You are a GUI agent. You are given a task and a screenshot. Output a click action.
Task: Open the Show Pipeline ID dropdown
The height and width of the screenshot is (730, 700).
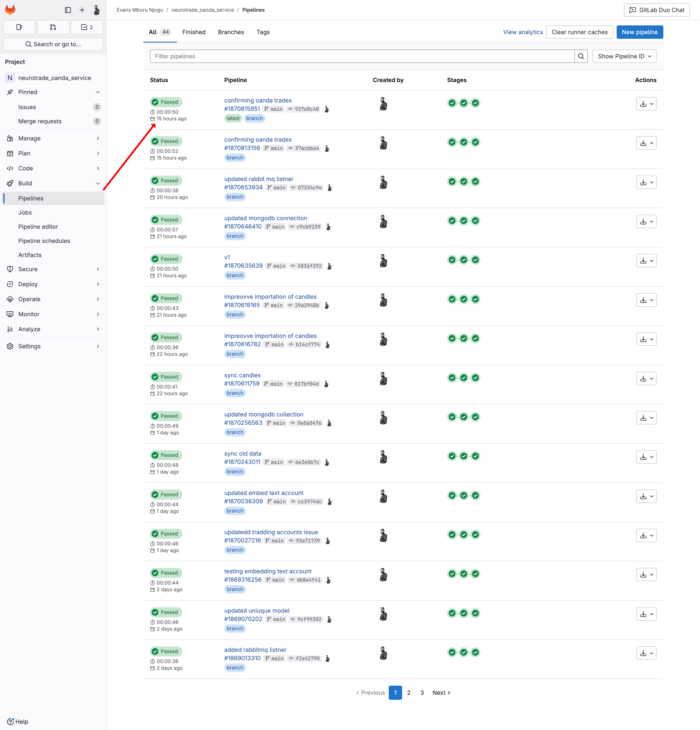pyautogui.click(x=624, y=56)
